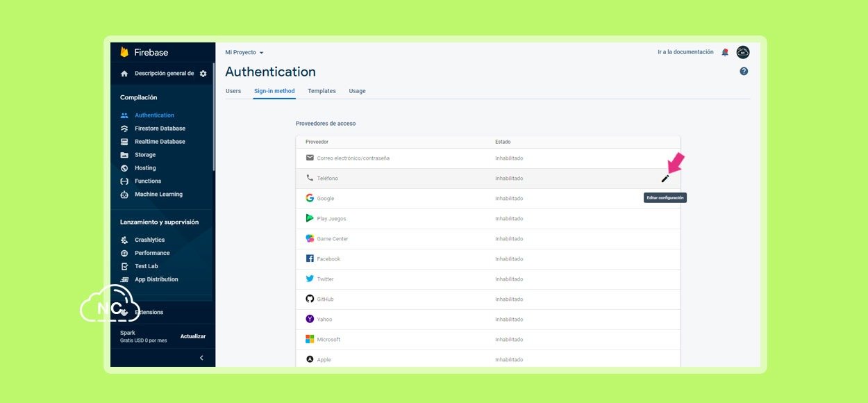Click Ir a la documentación link
The width and height of the screenshot is (868, 403).
(685, 52)
